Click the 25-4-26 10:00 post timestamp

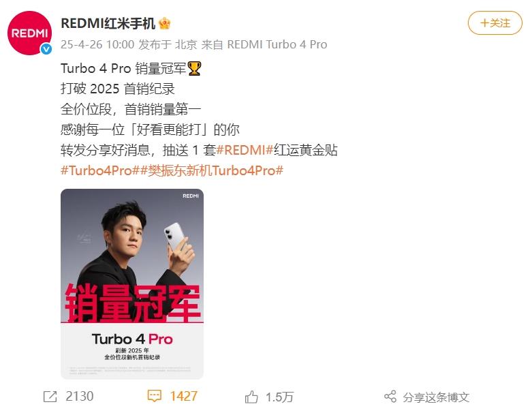[x=97, y=44]
